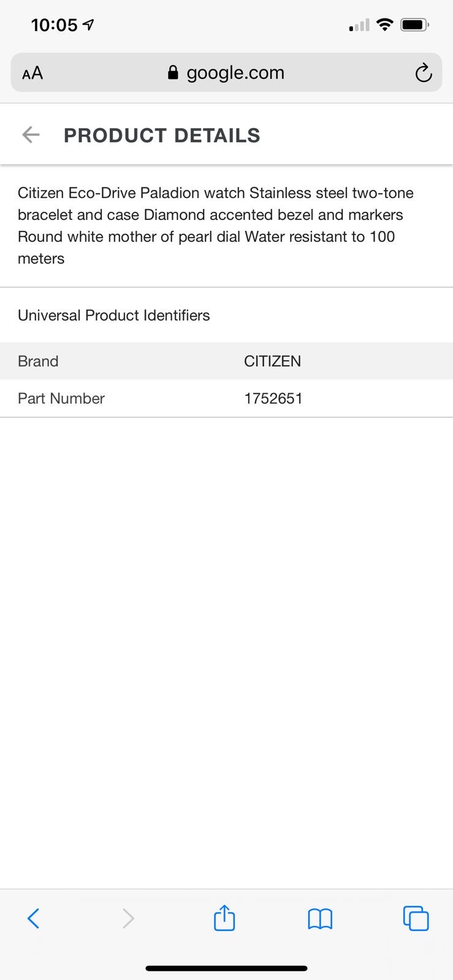
Task: Tap the back arrow beside Product Details
Action: coord(31,135)
